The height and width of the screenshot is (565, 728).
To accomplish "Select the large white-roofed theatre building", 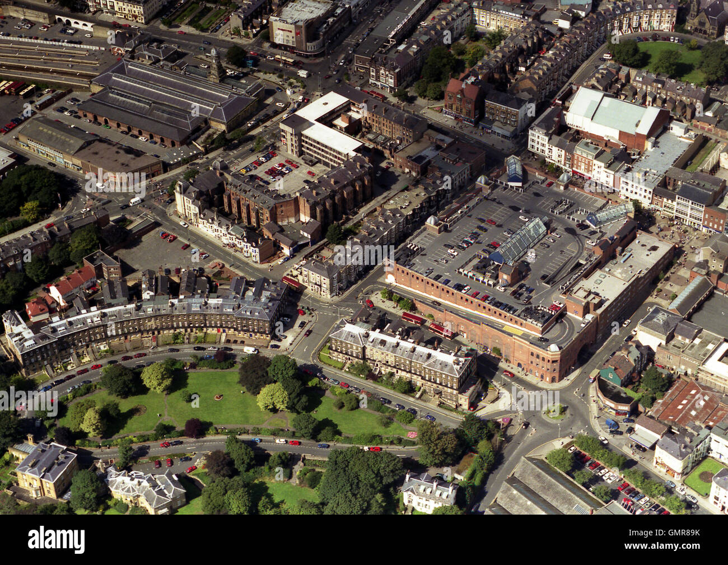I will [x=615, y=118].
